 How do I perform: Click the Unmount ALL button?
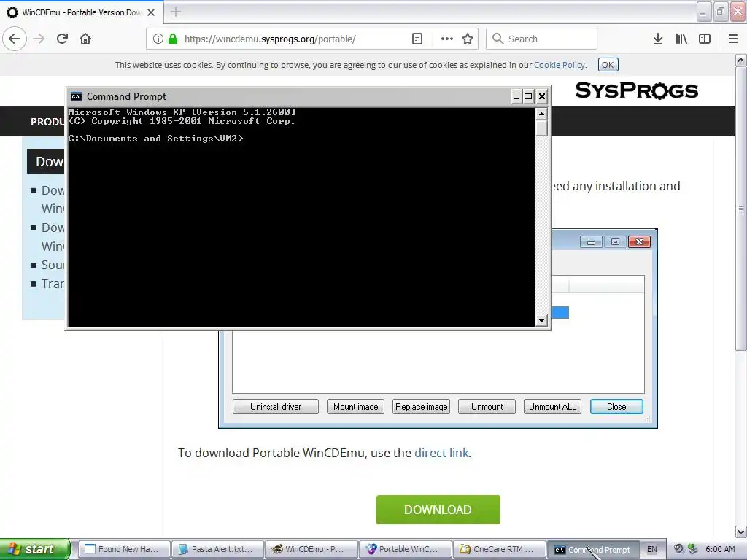click(552, 407)
